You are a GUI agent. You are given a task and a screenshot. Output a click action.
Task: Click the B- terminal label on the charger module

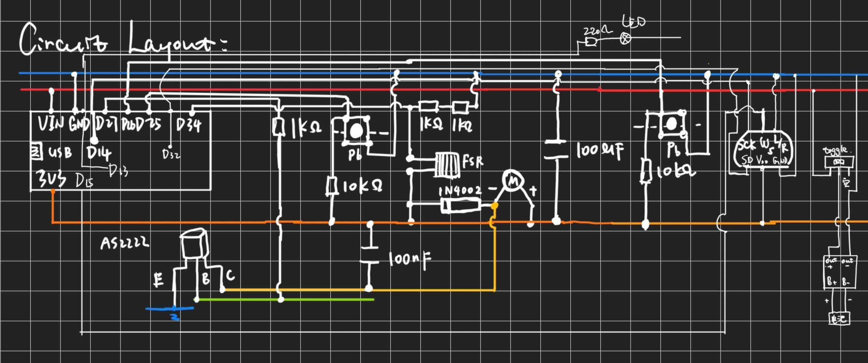[x=846, y=282]
